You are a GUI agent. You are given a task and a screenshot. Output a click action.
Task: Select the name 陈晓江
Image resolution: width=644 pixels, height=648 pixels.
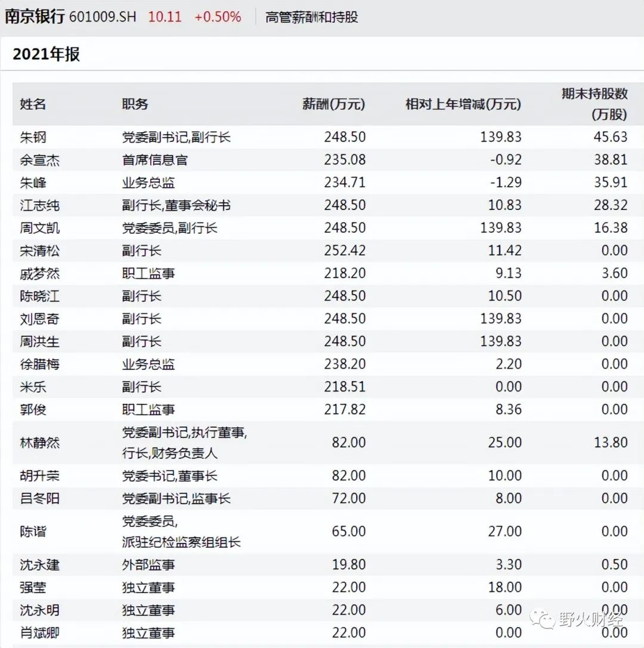[40, 297]
